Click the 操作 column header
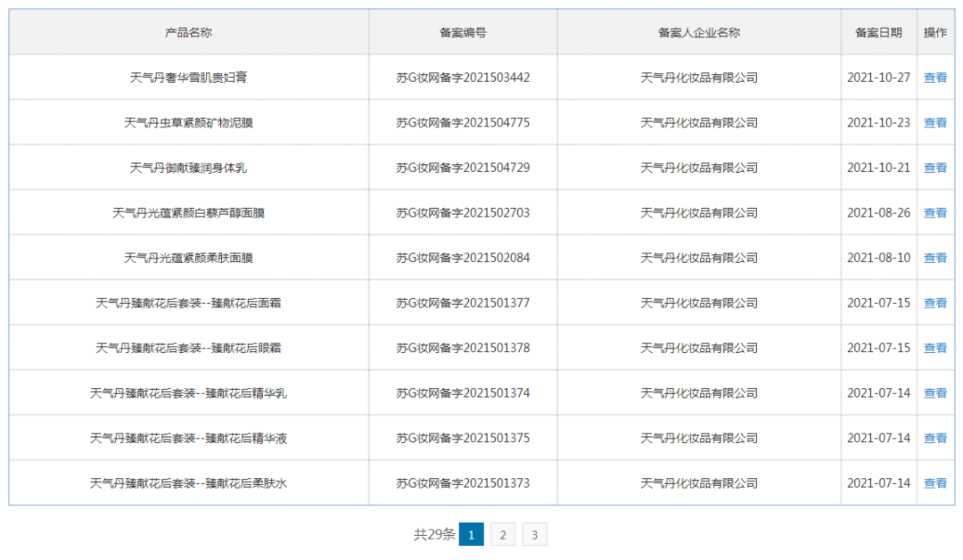The image size is (963, 560). click(x=934, y=32)
